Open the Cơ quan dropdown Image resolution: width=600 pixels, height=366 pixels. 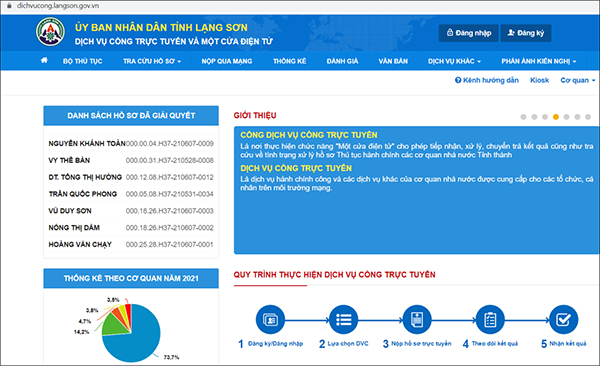click(x=578, y=80)
